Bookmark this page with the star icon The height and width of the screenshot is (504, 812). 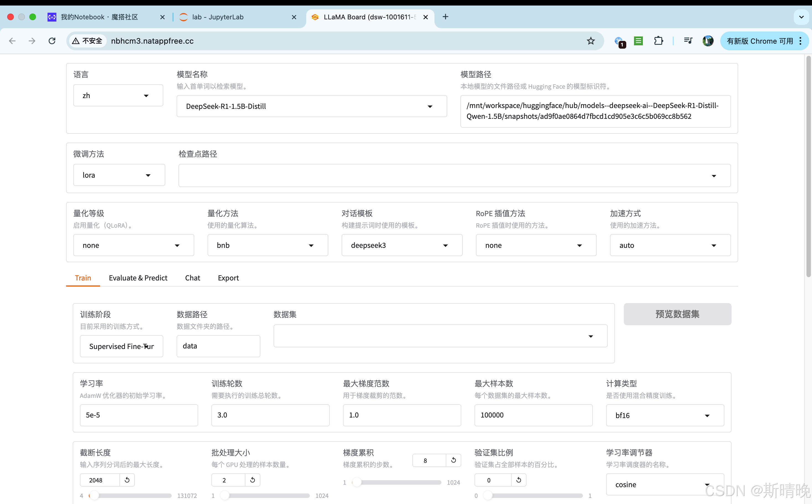pyautogui.click(x=591, y=41)
